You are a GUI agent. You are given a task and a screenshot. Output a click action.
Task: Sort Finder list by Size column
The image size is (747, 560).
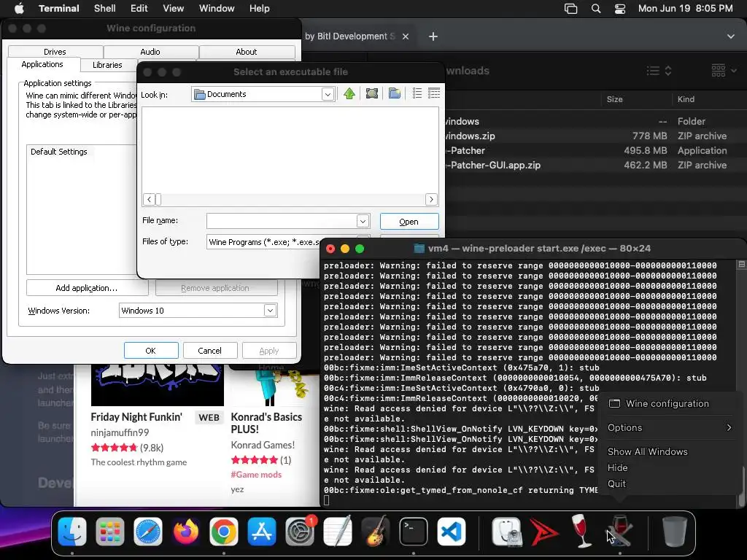click(614, 99)
